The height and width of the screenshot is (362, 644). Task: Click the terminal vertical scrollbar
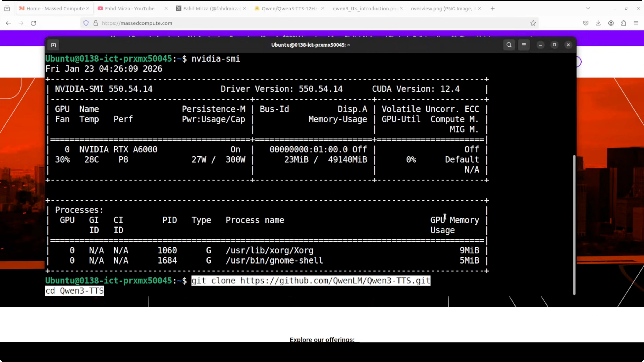[574, 225]
